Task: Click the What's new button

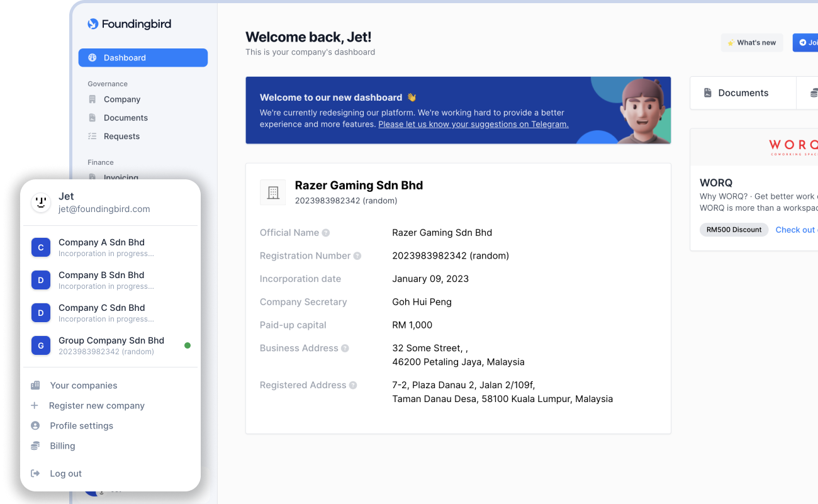Action: click(752, 43)
